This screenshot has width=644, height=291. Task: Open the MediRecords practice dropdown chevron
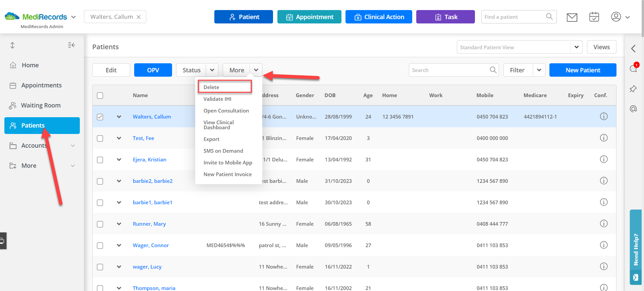pos(73,17)
